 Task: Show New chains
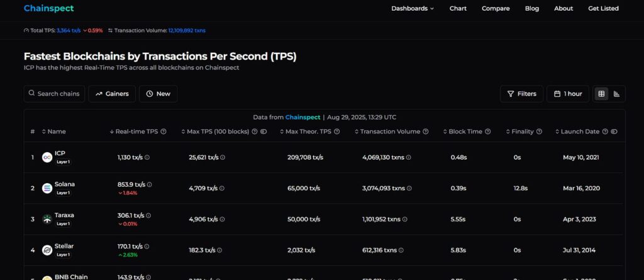point(158,94)
